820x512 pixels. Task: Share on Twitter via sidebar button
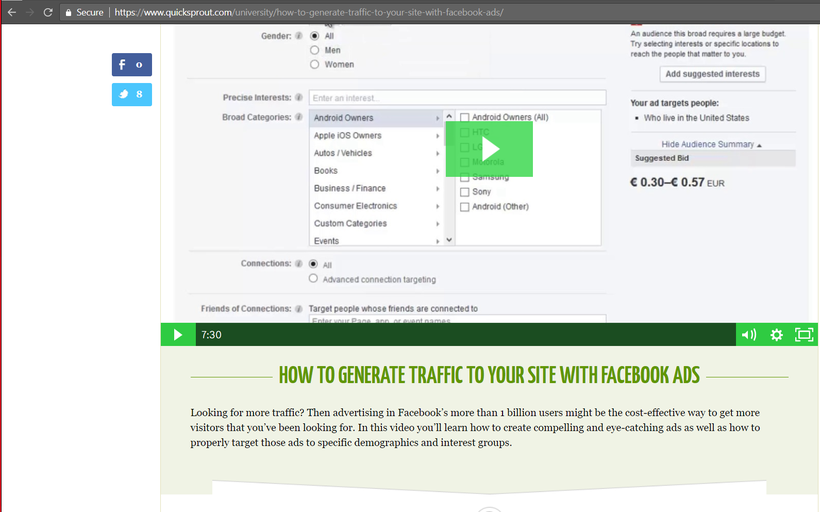coord(132,95)
